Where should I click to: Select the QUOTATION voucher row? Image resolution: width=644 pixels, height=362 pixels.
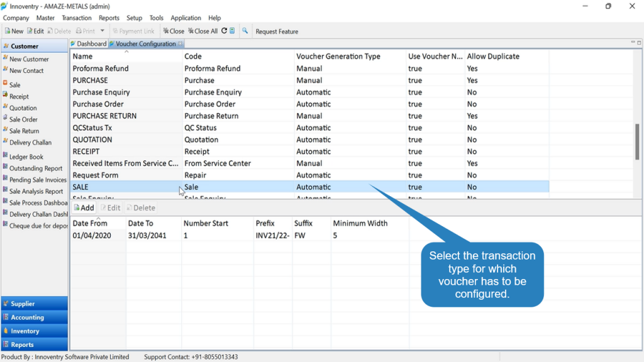tap(309, 140)
